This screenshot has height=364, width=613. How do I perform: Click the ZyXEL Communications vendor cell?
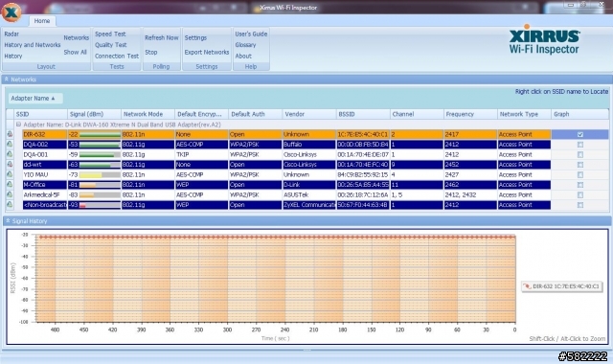click(308, 205)
